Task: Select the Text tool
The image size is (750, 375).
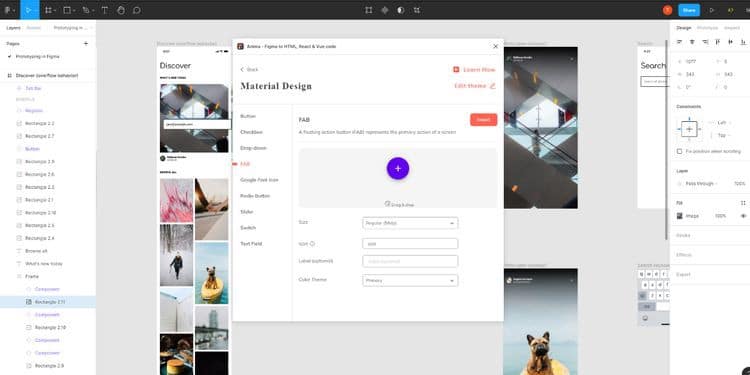Action: click(105, 10)
